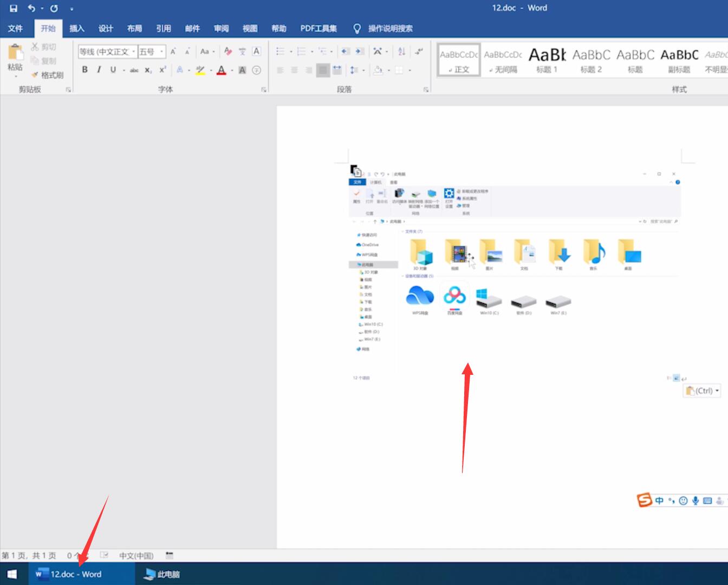Apply the yellow text highlight color
Screen dimensions: 728x585
point(200,70)
